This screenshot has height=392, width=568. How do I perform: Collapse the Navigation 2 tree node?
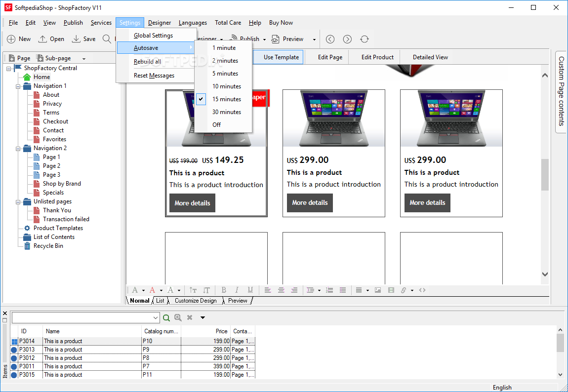[18, 149]
